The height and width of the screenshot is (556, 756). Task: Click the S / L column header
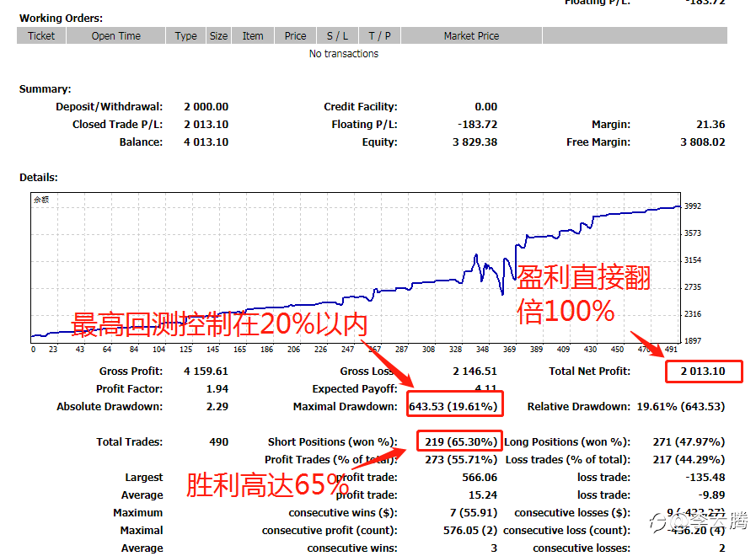coord(337,35)
